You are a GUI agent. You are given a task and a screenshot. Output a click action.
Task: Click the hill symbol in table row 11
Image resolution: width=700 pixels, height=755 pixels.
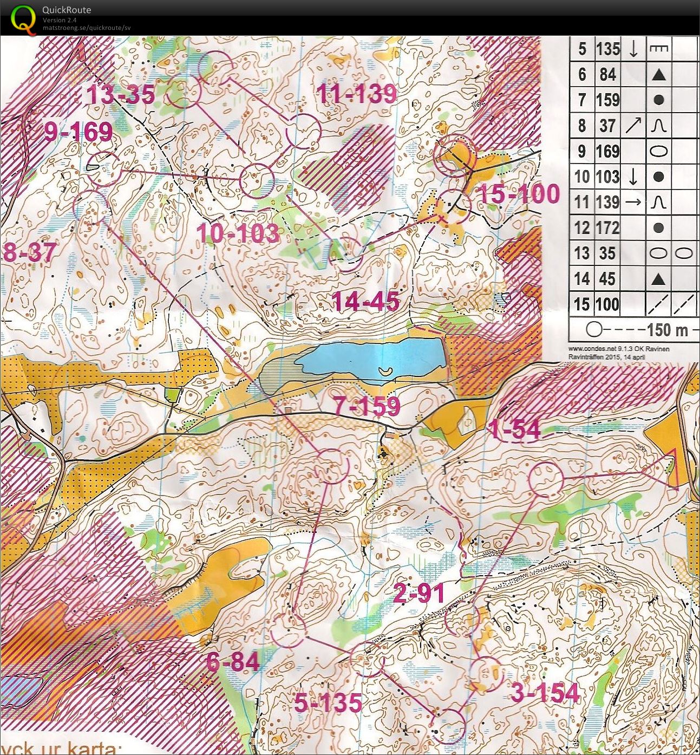[x=658, y=202]
